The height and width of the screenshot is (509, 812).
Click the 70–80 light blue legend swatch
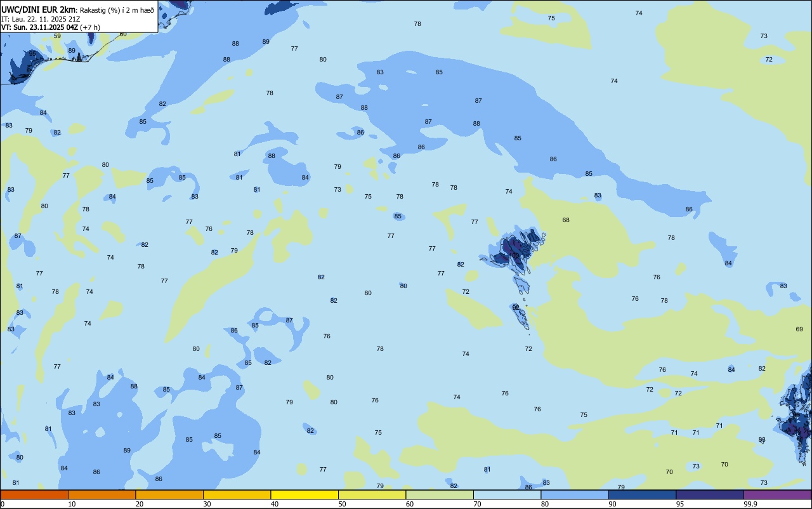[507, 494]
